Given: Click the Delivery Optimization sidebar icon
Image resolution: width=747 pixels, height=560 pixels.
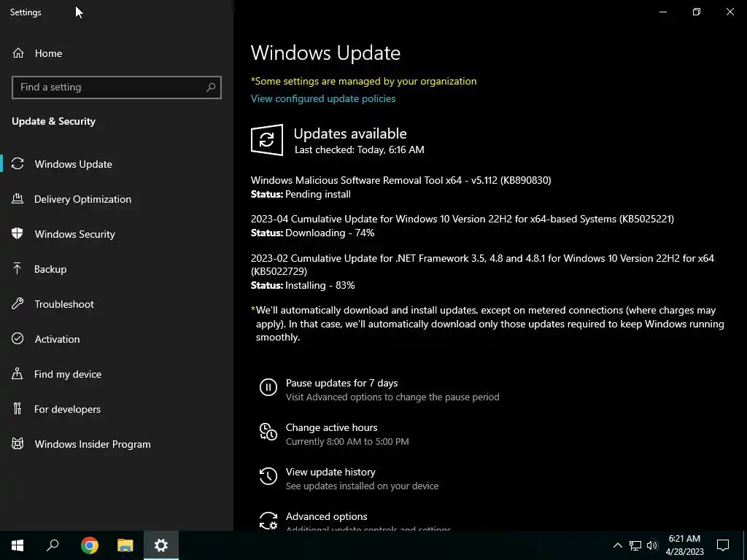Looking at the screenshot, I should pos(18,199).
